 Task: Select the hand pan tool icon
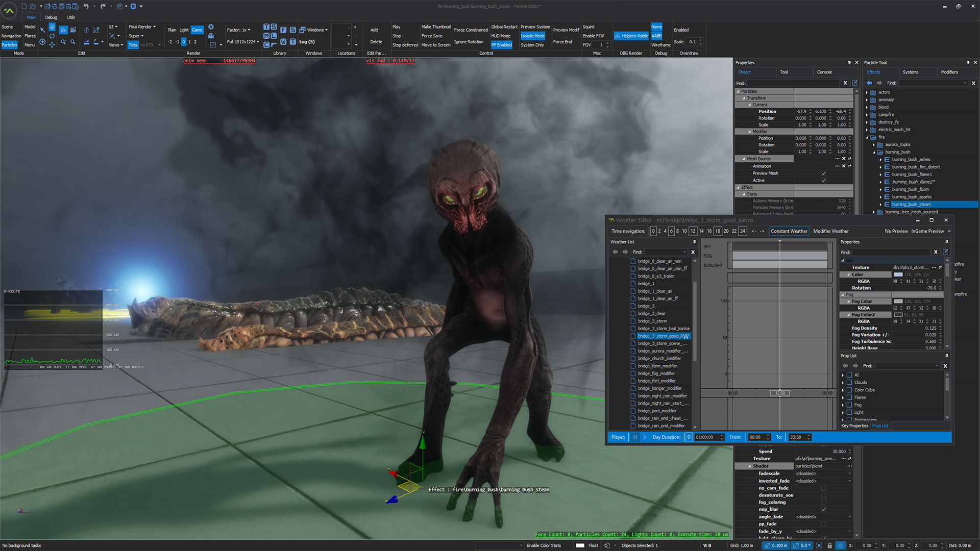click(52, 27)
